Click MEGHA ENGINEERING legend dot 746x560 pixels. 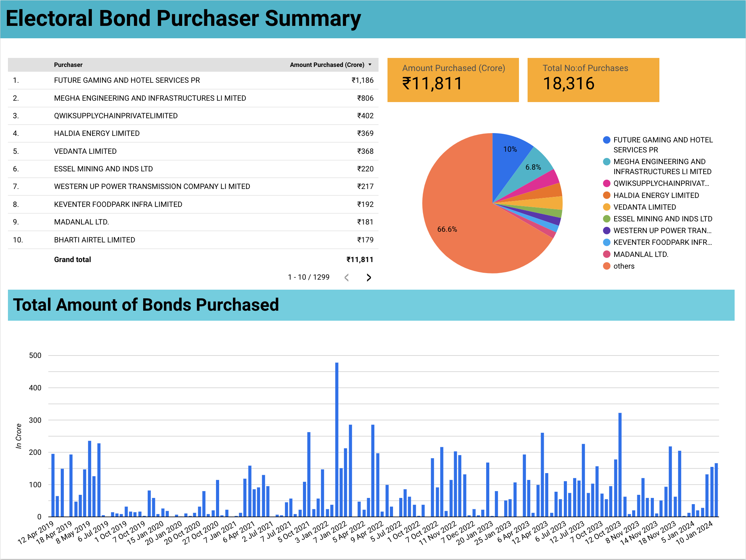tap(606, 162)
